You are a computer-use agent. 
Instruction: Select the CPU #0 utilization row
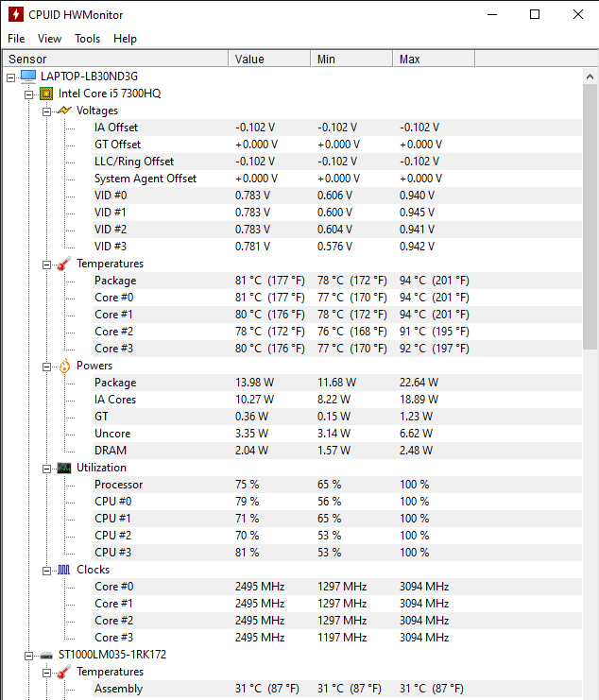pos(337,502)
